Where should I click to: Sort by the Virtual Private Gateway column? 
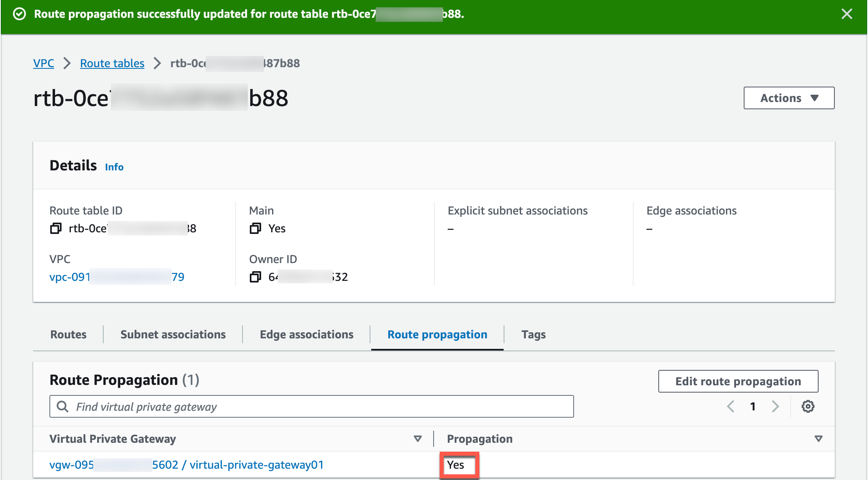[x=417, y=438]
